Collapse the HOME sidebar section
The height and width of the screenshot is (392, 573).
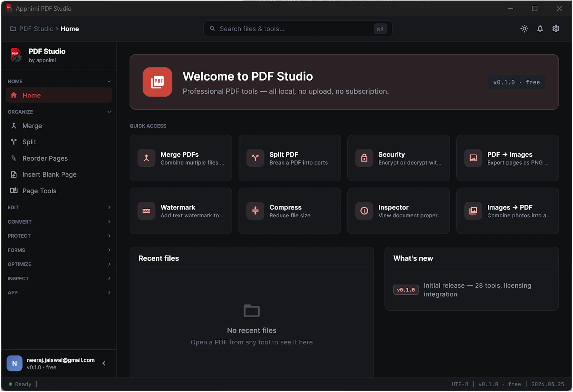tap(109, 82)
